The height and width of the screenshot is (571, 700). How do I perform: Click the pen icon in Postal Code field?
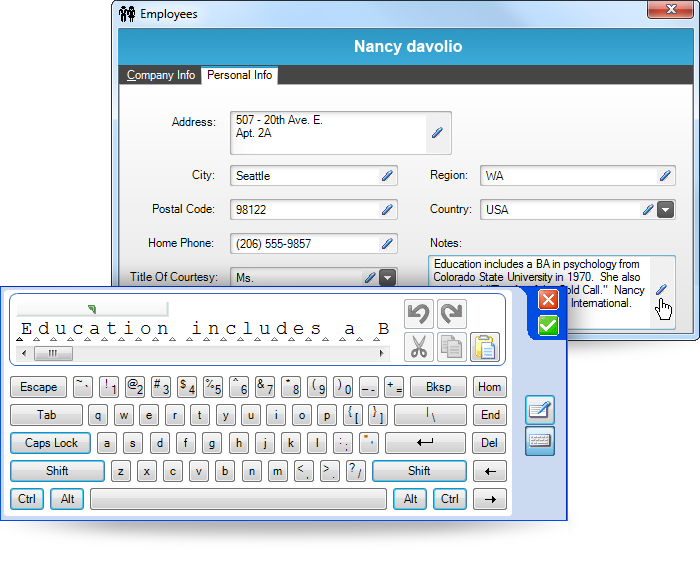click(387, 209)
